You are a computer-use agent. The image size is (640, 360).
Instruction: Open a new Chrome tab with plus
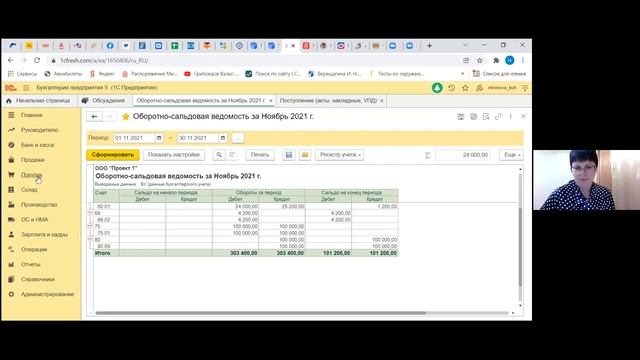coord(429,46)
